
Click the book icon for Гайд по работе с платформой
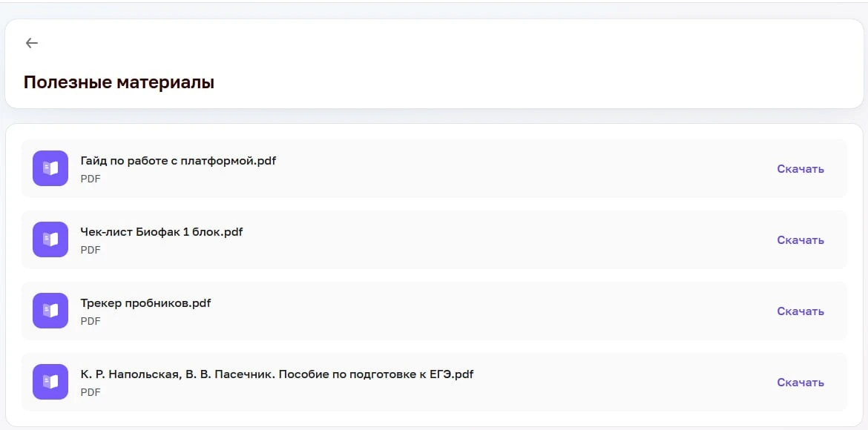point(50,168)
